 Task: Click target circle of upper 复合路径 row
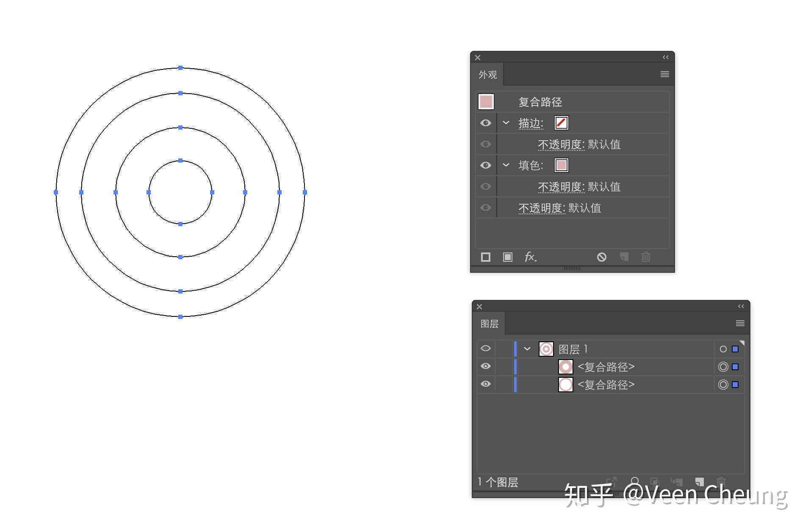coord(723,367)
